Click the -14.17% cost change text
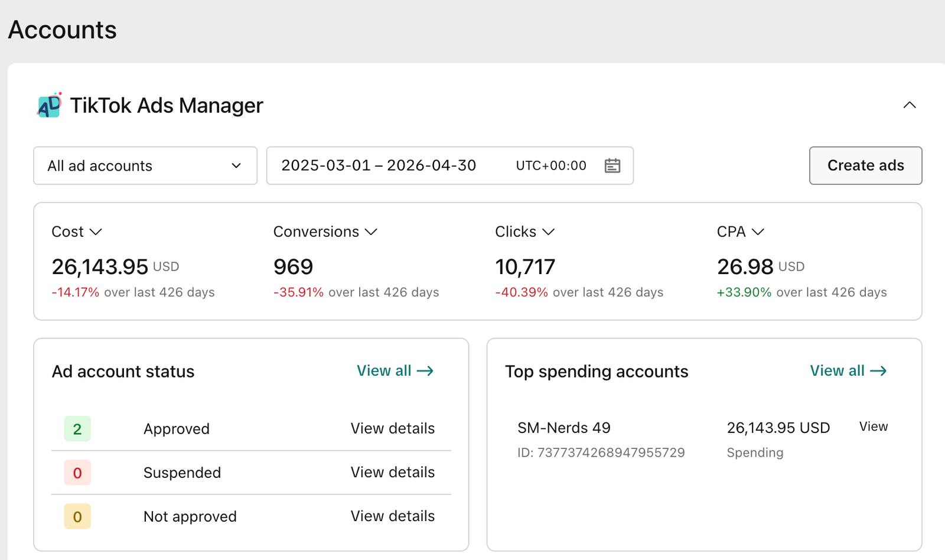 (76, 292)
